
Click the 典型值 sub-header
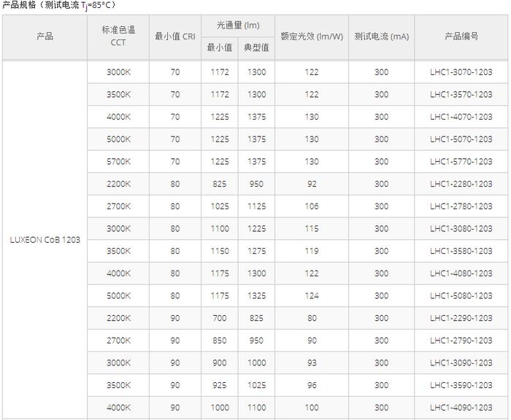pyautogui.click(x=256, y=47)
